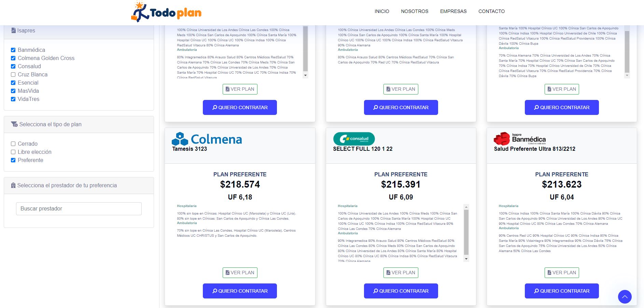
Task: Click the building icon beside prestador heading
Action: pos(13,185)
